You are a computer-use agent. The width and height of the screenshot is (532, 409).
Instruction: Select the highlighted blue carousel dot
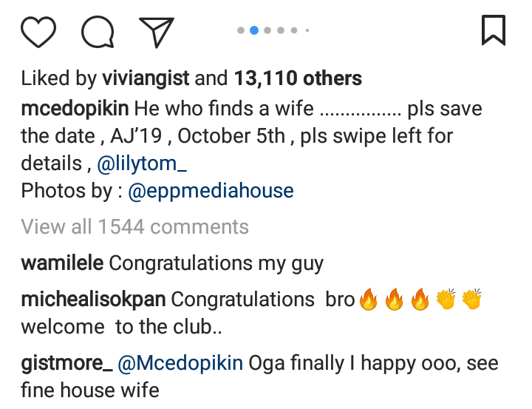coord(254,30)
